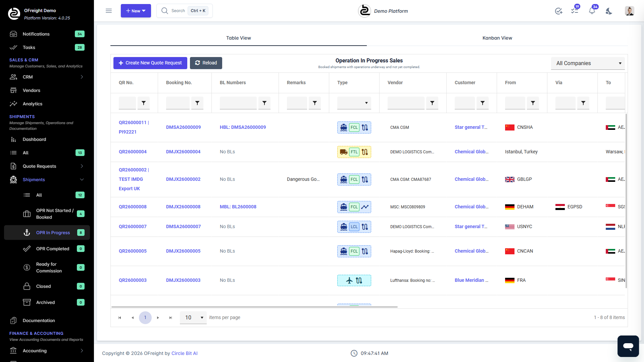Open the filter funnel for Booking No.
This screenshot has width=644, height=362.
(197, 103)
